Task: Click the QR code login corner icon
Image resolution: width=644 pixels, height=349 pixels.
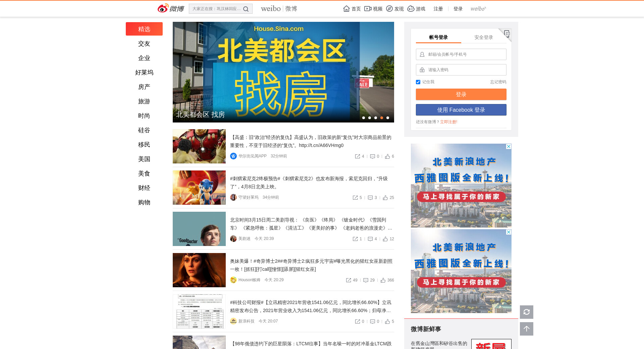Action: tap(506, 34)
